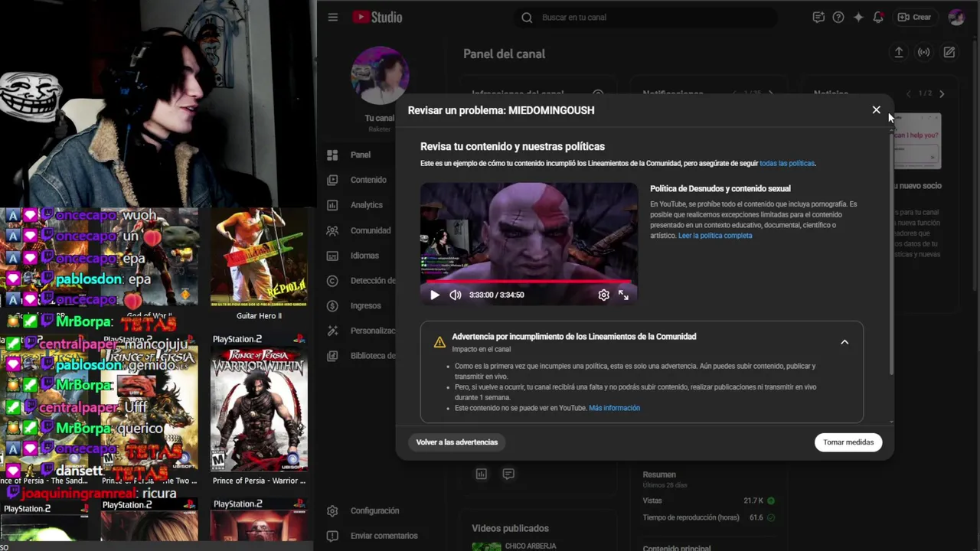980x551 pixels.
Task: Collapse the 'Advertencia por incumplimiento' section
Action: coord(844,342)
